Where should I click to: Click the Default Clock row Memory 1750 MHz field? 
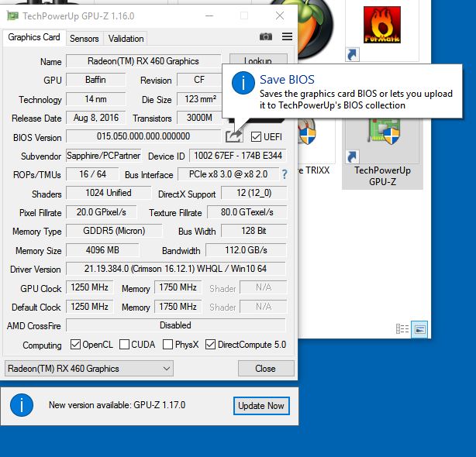pos(178,307)
